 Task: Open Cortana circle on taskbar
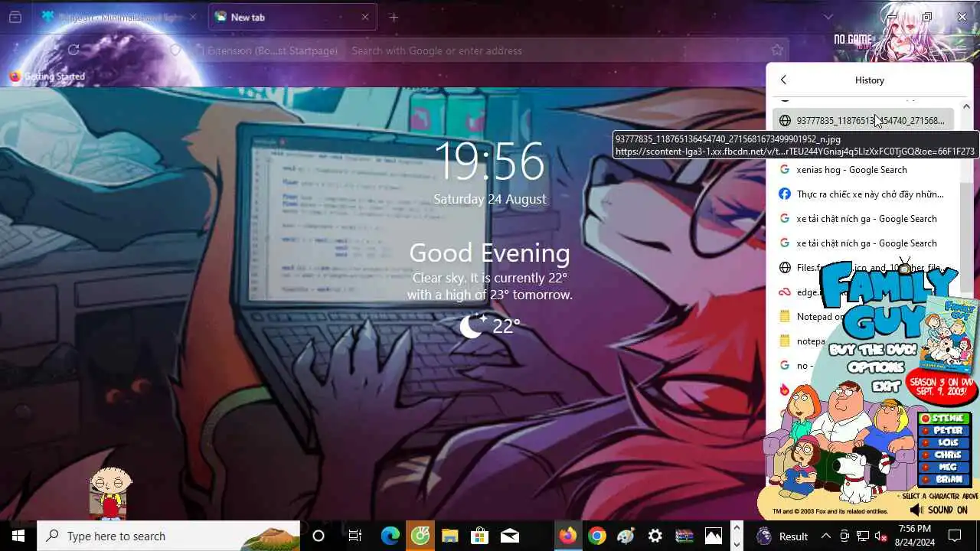point(318,536)
